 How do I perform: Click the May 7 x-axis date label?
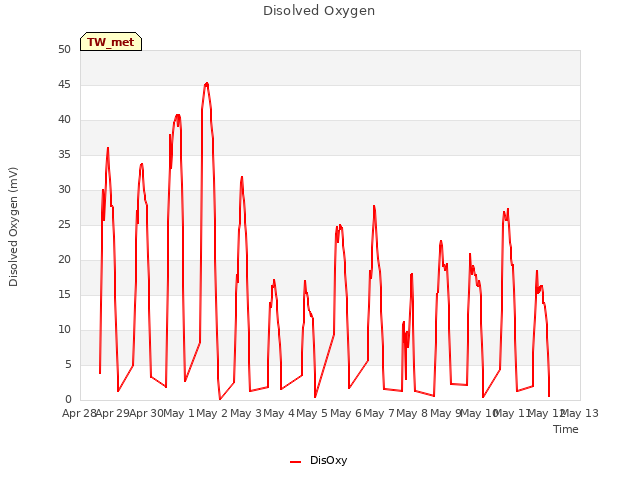coord(379,413)
